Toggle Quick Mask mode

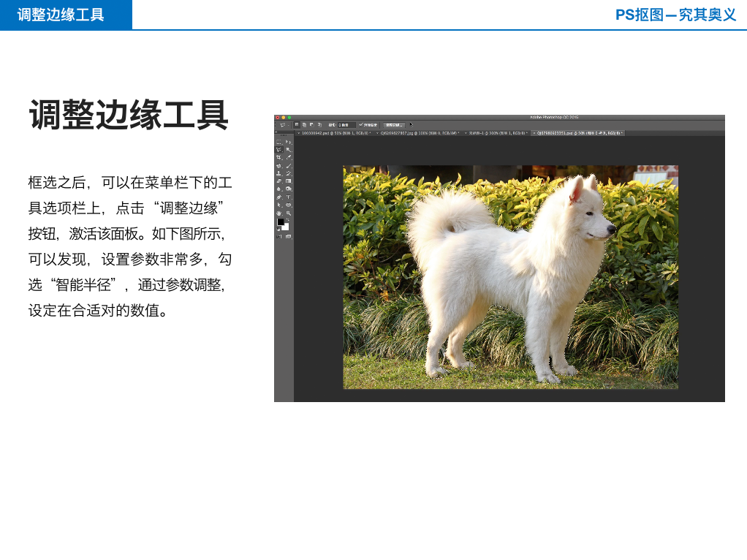278,236
